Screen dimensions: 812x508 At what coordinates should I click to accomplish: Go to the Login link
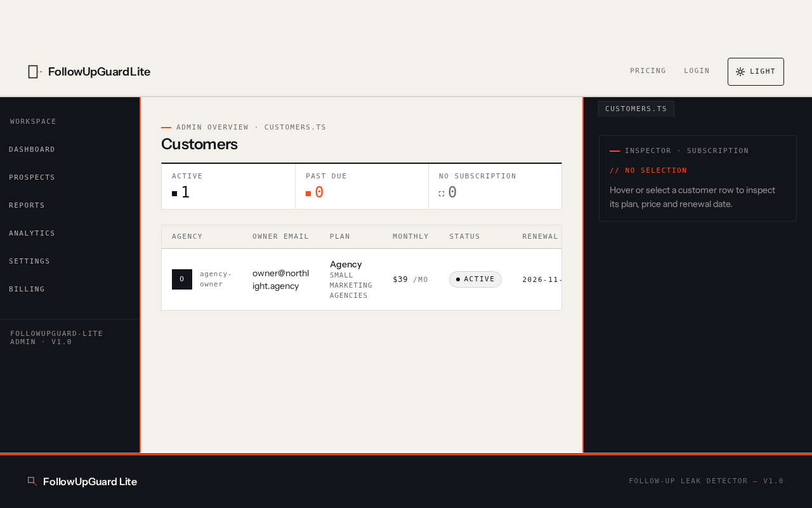(x=697, y=71)
